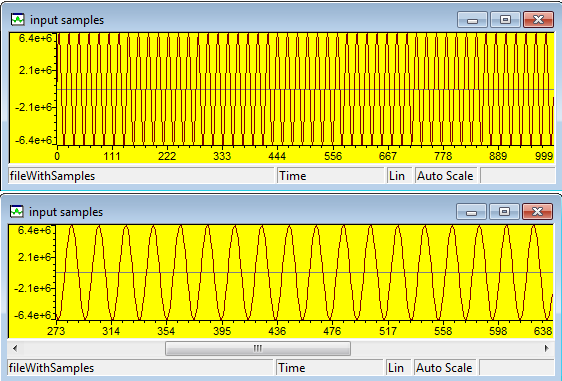The width and height of the screenshot is (562, 381).
Task: Click Auto Scale in the bottom window status bar
Action: click(x=444, y=368)
